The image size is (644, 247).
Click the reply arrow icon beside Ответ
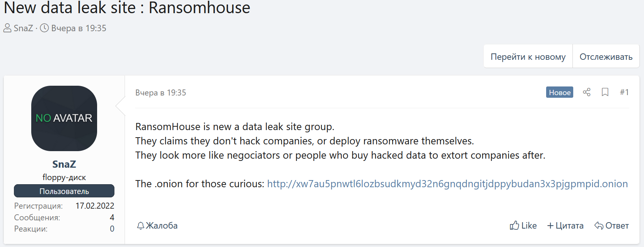point(599,226)
